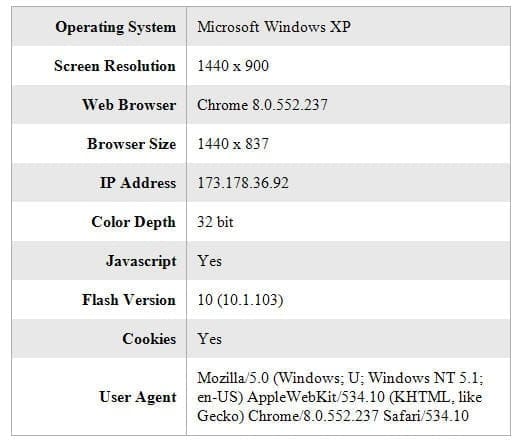Select the 32 bit value
Screen dimensions: 522x442
[x=215, y=222]
